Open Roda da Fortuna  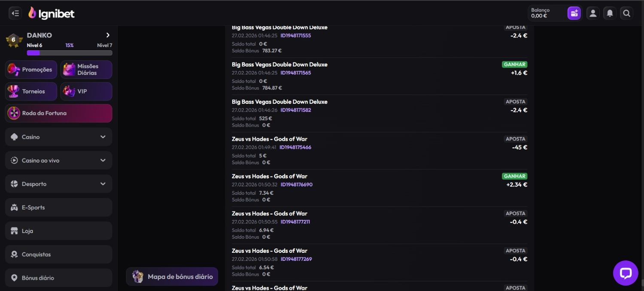(x=58, y=113)
